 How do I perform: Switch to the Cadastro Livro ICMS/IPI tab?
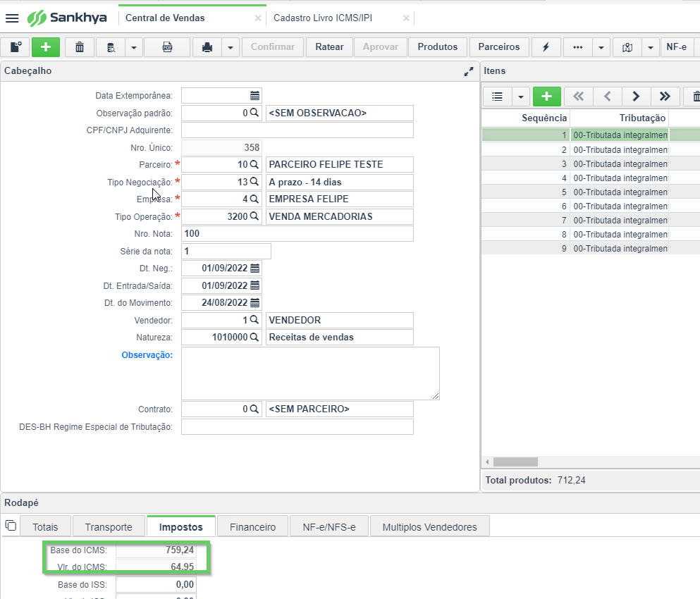[x=323, y=18]
